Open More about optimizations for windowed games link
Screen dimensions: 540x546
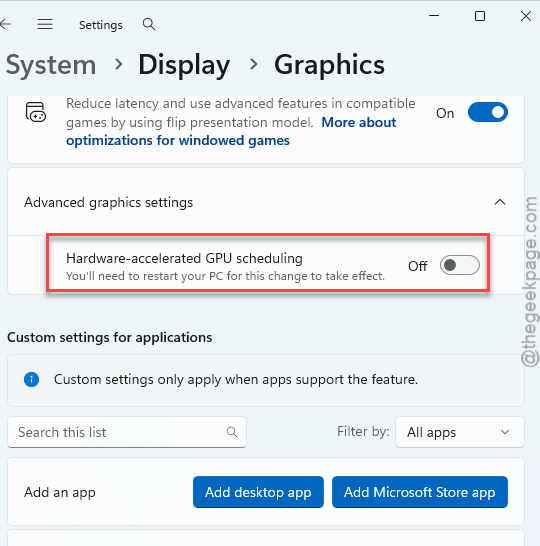pyautogui.click(x=231, y=132)
